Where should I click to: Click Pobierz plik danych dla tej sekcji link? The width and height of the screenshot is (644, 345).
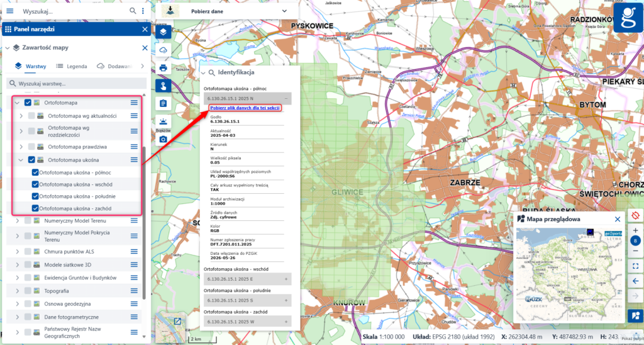[x=245, y=108]
